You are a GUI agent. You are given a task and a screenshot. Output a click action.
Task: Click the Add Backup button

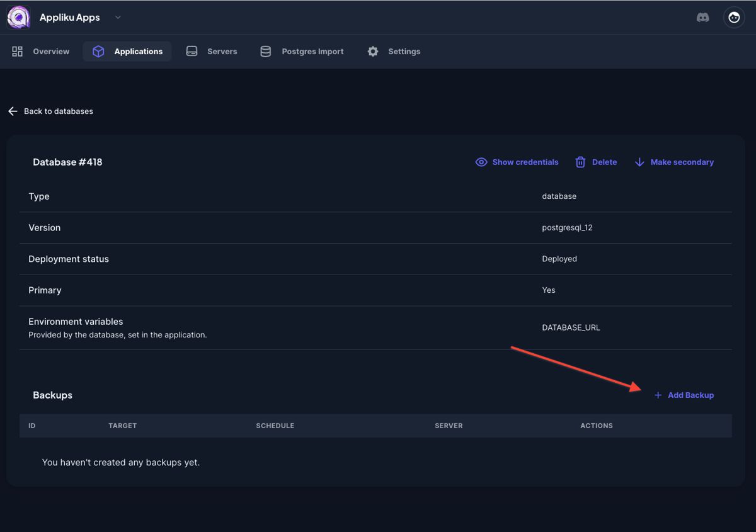pos(690,395)
